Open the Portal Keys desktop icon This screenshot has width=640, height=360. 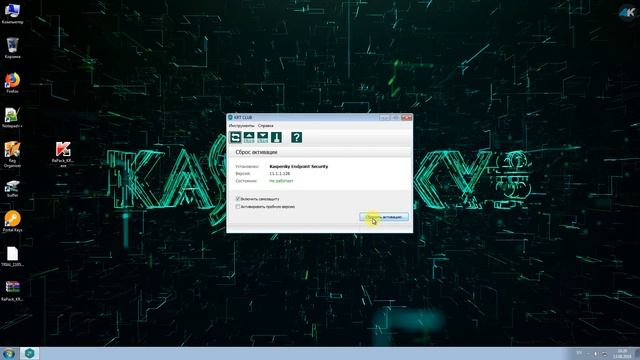point(12,222)
